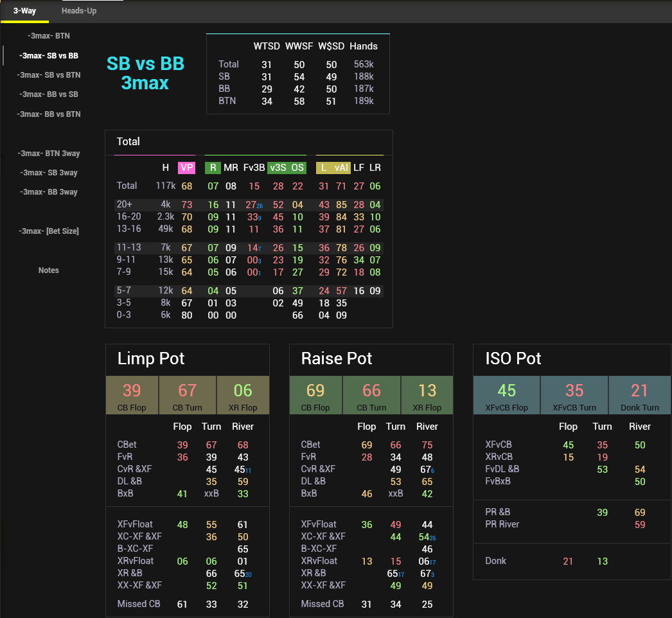Click the green R column header badge
The height and width of the screenshot is (618, 672).
[x=213, y=168]
